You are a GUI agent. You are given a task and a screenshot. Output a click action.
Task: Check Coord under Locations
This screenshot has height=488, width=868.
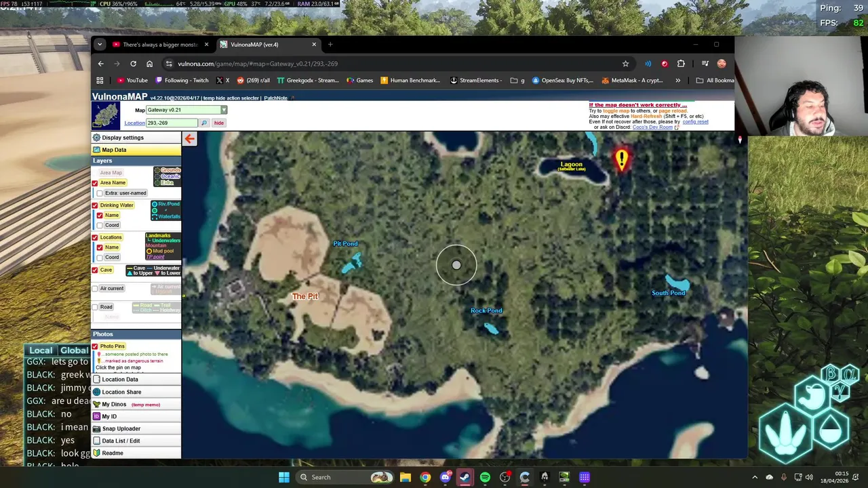coord(100,258)
